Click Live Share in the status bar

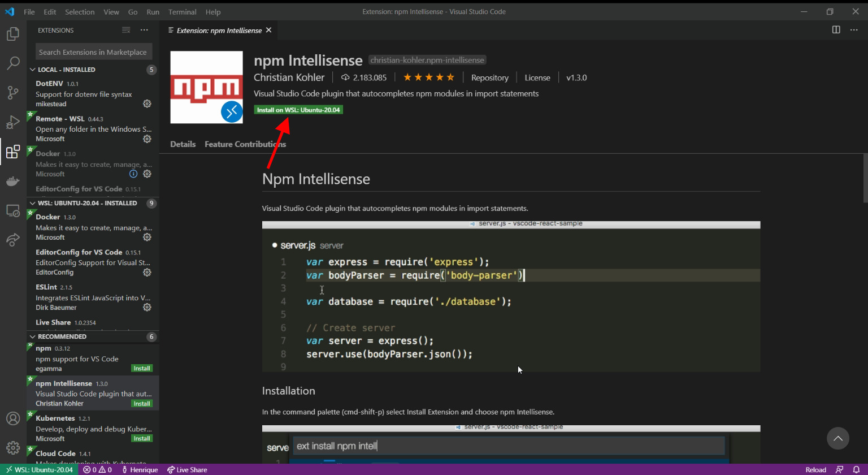point(187,469)
